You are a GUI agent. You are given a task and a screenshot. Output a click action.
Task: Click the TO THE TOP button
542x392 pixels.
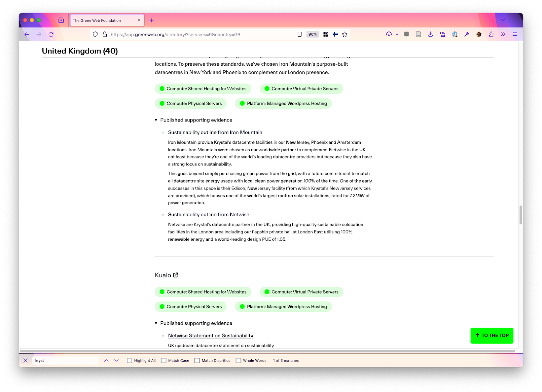[x=492, y=335]
